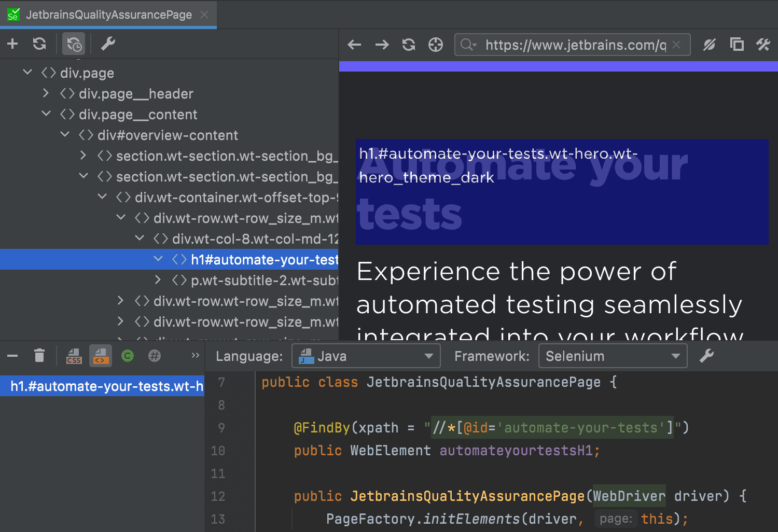Collapse the div.wt-container.wt-offset-top node
Image resolution: width=778 pixels, height=532 pixels.
click(x=102, y=197)
